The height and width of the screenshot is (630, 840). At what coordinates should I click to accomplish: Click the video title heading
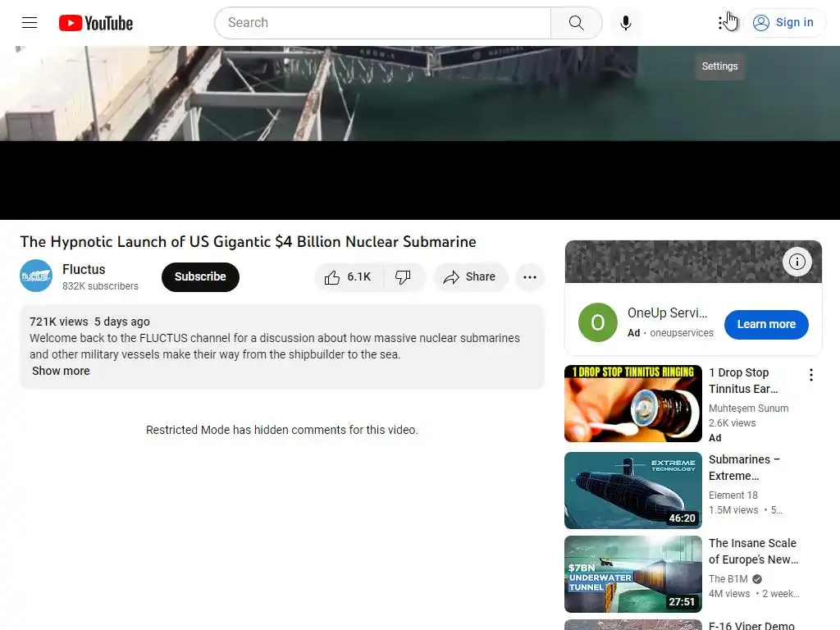[248, 242]
